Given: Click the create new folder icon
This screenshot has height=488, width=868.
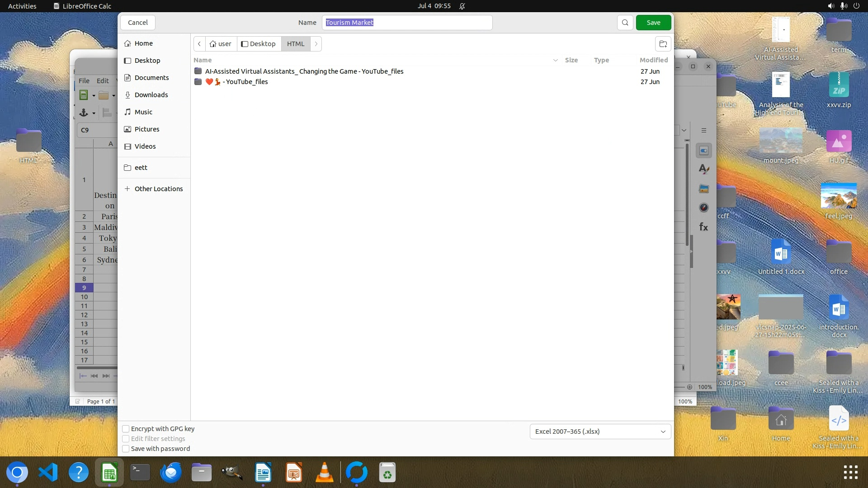Looking at the screenshot, I should (663, 44).
